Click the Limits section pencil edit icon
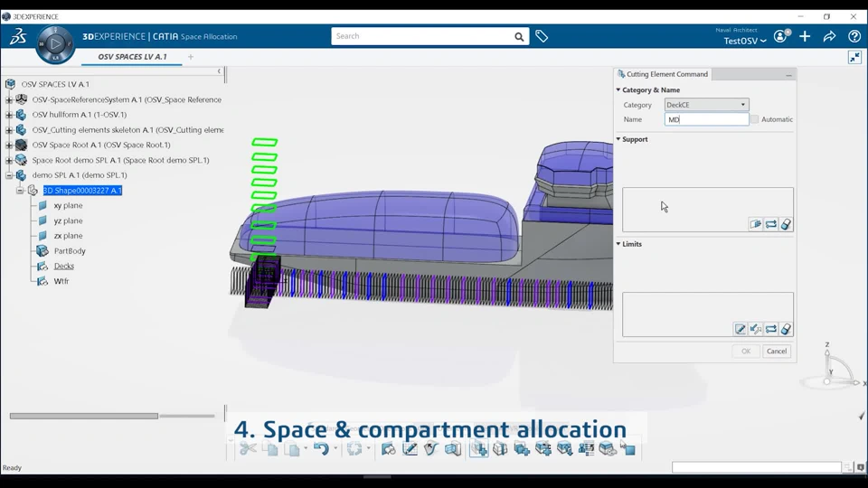This screenshot has width=868, height=488. click(741, 329)
